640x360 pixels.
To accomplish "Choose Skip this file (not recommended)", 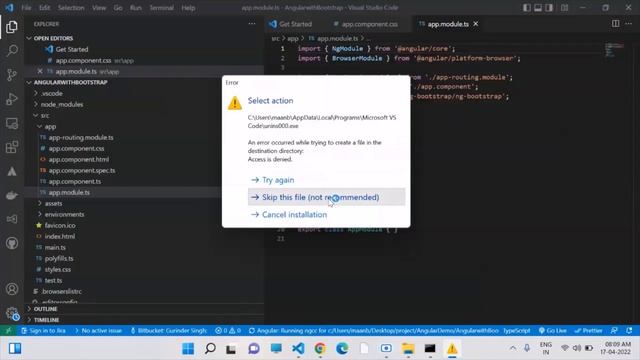I will 327,197.
